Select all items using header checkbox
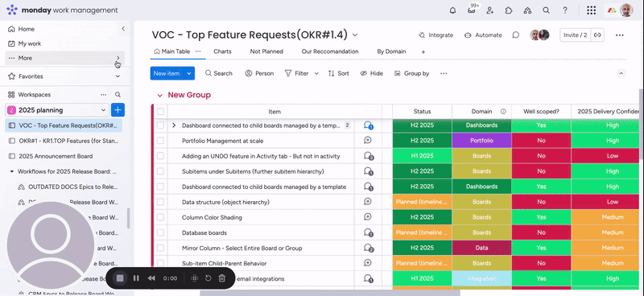 [x=160, y=111]
